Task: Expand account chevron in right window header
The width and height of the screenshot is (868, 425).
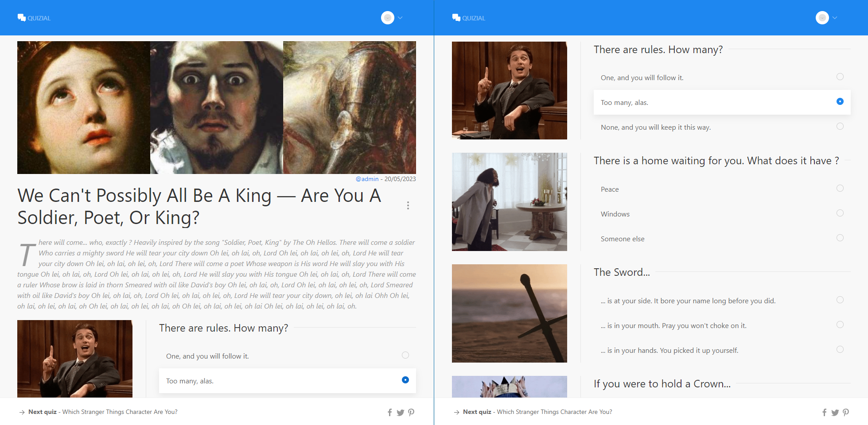Action: point(835,18)
